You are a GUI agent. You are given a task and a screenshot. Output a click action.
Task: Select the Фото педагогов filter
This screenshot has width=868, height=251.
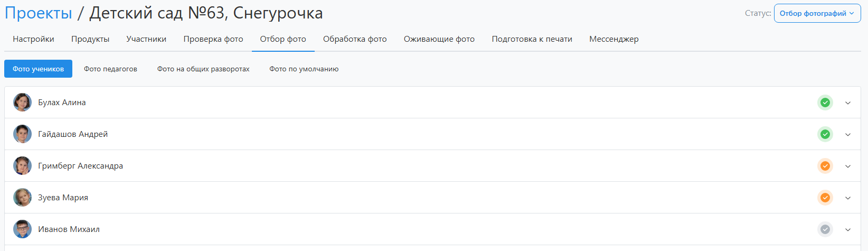point(110,69)
